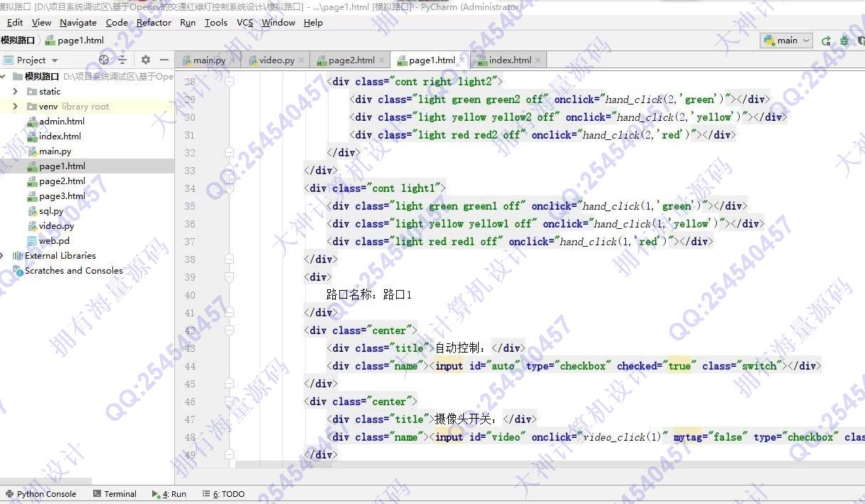Collapse the 模拟路口 project root node

click(4, 76)
